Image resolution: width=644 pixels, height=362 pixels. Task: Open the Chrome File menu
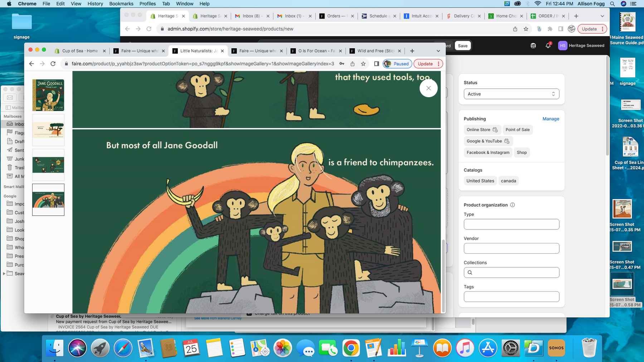[46, 4]
